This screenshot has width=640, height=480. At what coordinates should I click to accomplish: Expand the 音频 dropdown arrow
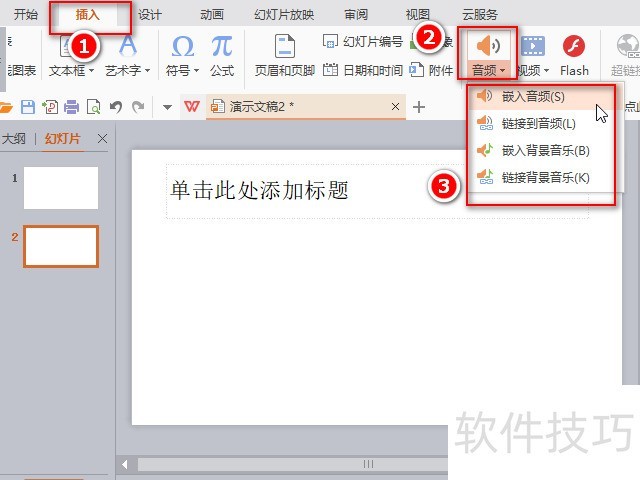click(x=502, y=71)
